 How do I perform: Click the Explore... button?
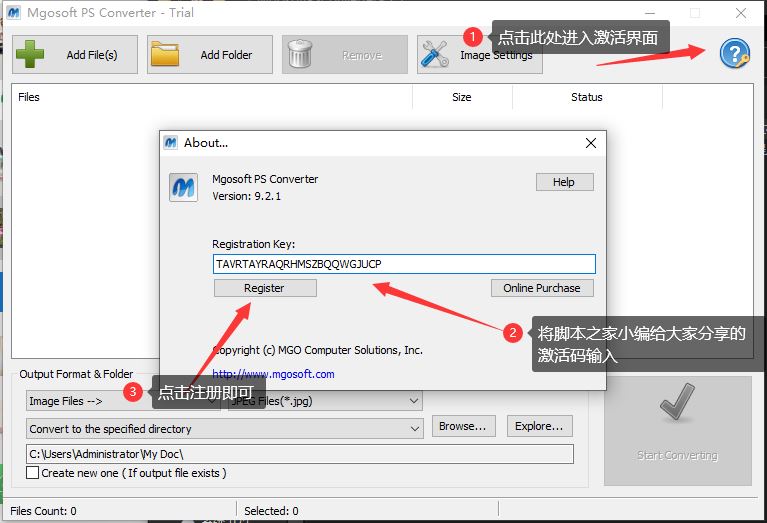(x=540, y=426)
